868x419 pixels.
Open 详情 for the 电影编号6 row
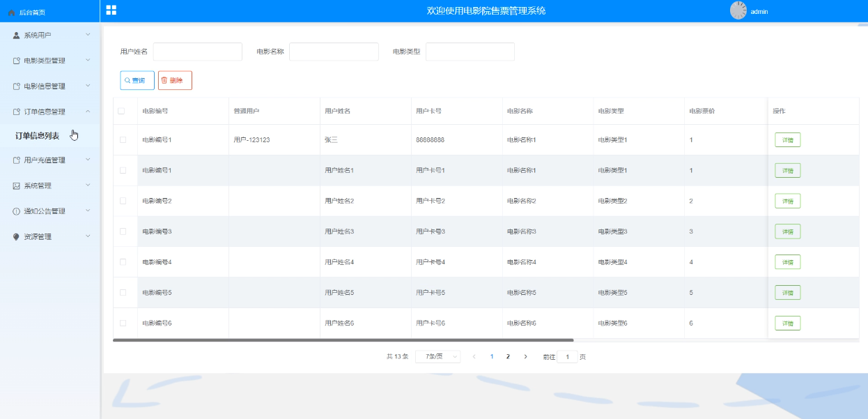[788, 323]
